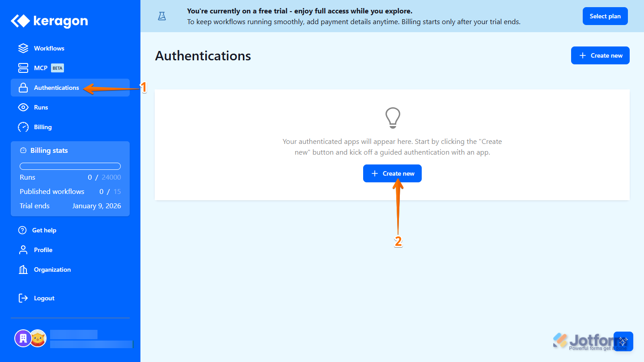
Task: Click the Keragon logo
Action: pyautogui.click(x=49, y=21)
